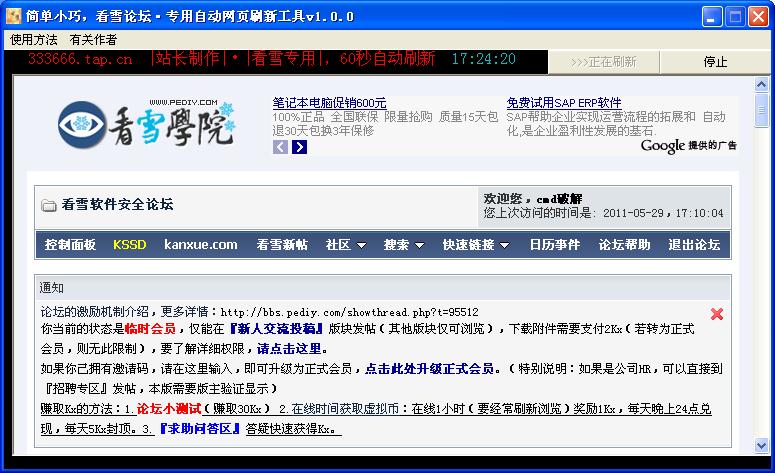This screenshot has width=775, height=473.
Task: Open the 论坛小测试 link
Action: coord(169,409)
